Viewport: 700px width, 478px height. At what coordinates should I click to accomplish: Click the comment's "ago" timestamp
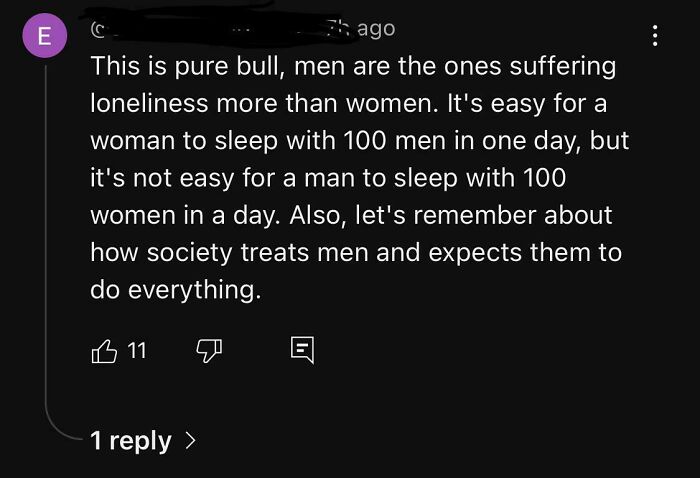[x=374, y=29]
